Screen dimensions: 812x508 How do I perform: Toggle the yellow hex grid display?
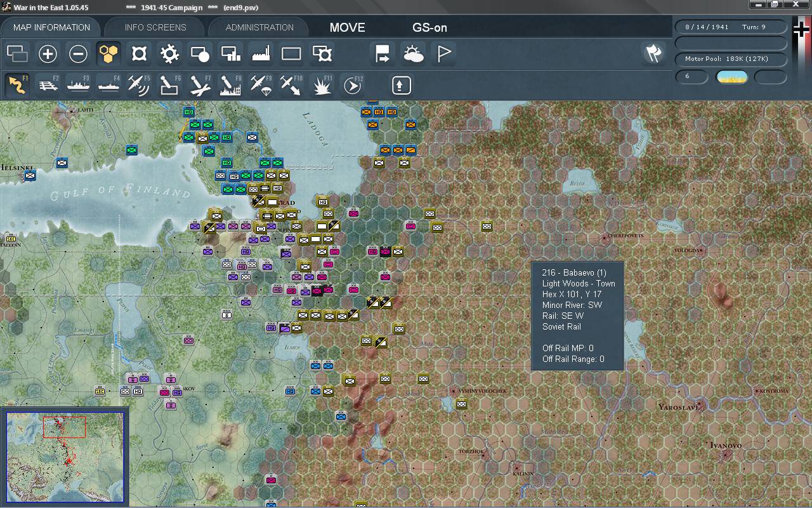[x=108, y=54]
